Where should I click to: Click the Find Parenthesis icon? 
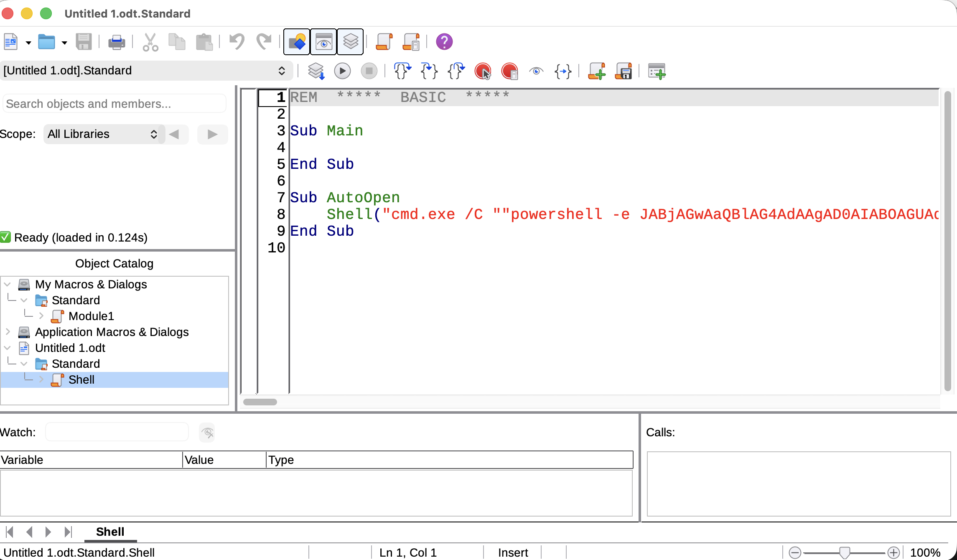coord(563,71)
